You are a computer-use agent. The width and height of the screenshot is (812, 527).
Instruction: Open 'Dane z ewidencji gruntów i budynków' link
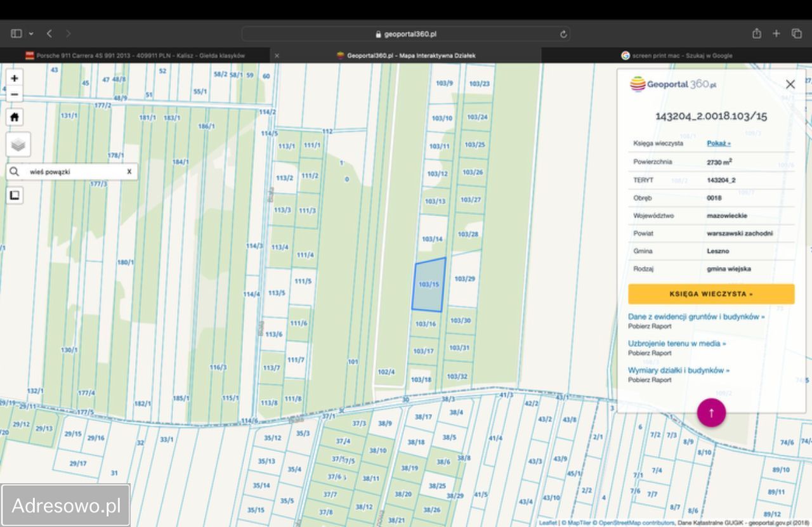click(x=697, y=316)
